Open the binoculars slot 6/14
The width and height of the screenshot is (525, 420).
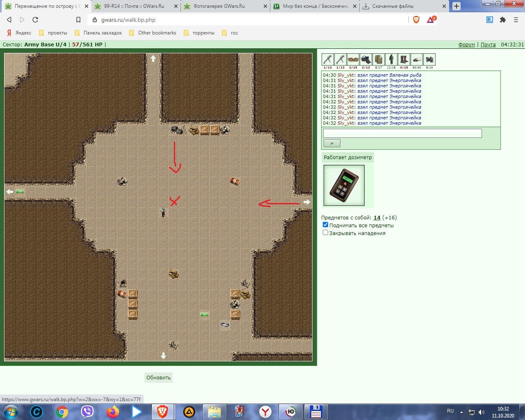pos(429,60)
